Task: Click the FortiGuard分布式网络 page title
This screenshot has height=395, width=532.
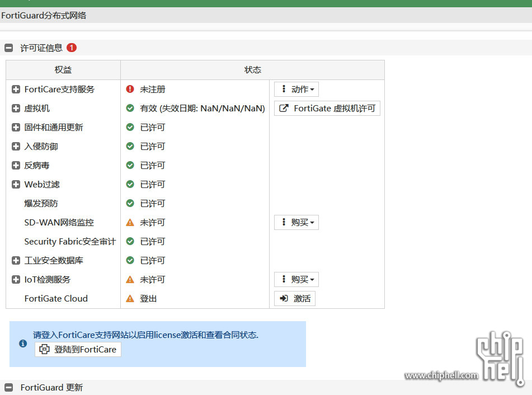Action: (44, 16)
